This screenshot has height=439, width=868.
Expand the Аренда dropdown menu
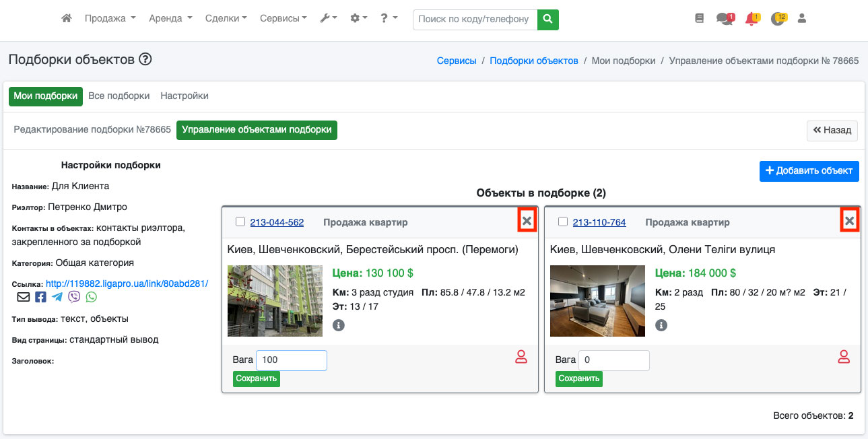tap(170, 19)
